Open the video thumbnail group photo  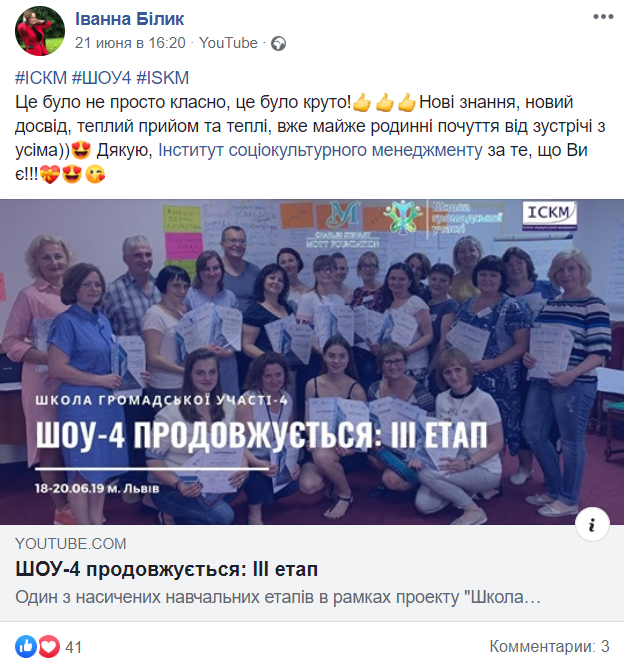click(312, 362)
